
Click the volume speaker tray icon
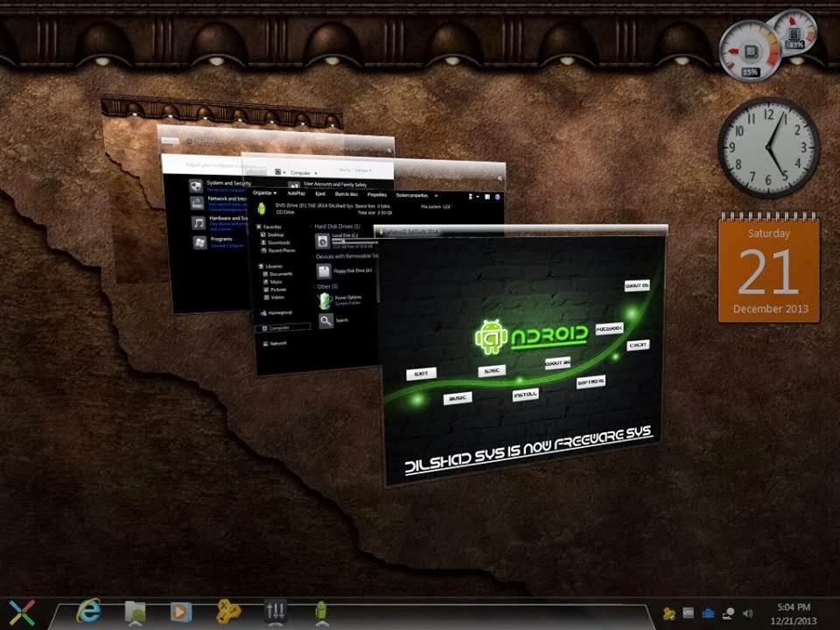pos(748,612)
